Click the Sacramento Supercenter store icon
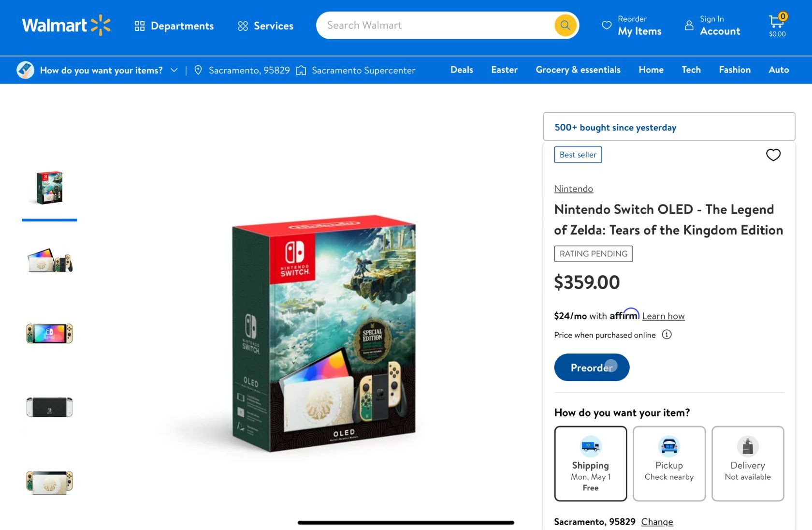Image resolution: width=812 pixels, height=530 pixels. (301, 70)
